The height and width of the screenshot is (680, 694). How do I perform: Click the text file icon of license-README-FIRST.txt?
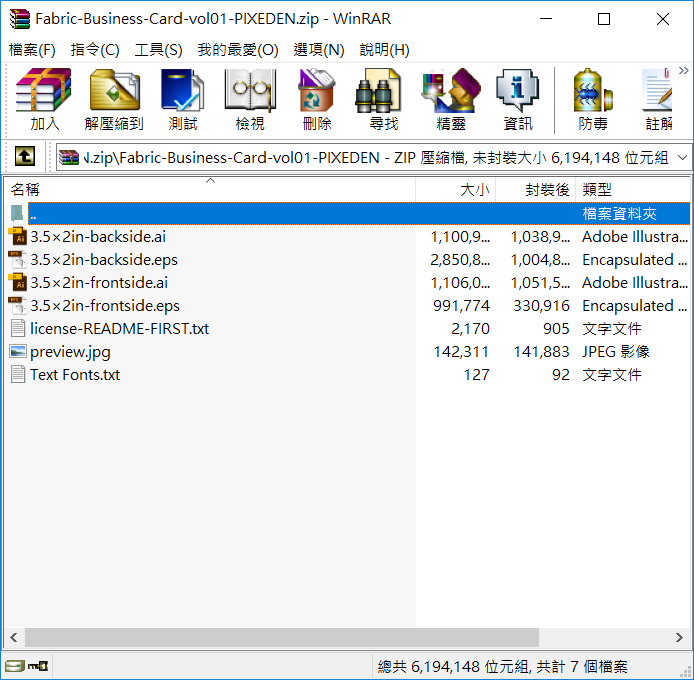coord(18,328)
